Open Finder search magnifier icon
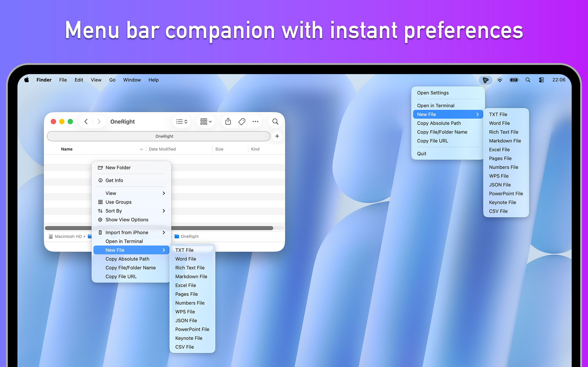588x367 pixels. (275, 121)
